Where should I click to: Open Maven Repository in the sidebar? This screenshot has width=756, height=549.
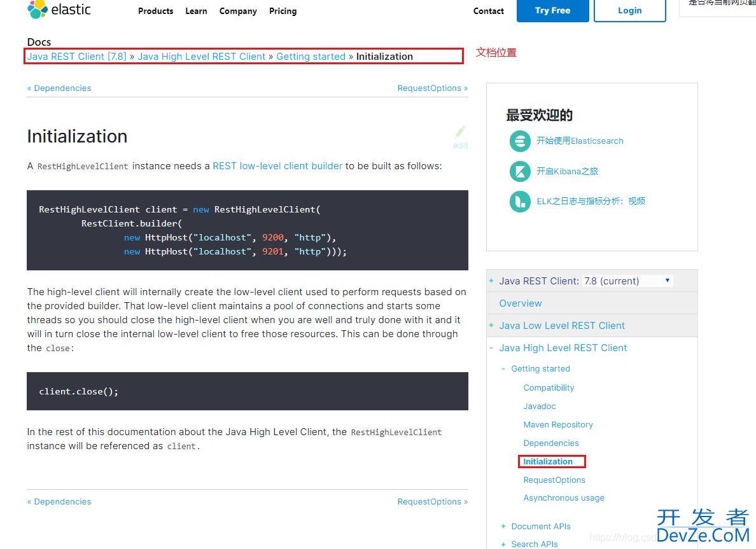[558, 425]
